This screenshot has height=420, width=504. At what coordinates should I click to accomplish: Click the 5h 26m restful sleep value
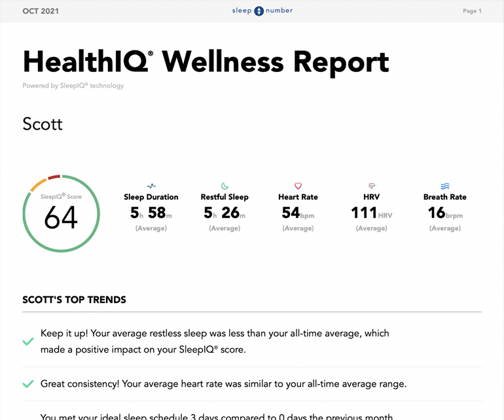[x=225, y=213]
